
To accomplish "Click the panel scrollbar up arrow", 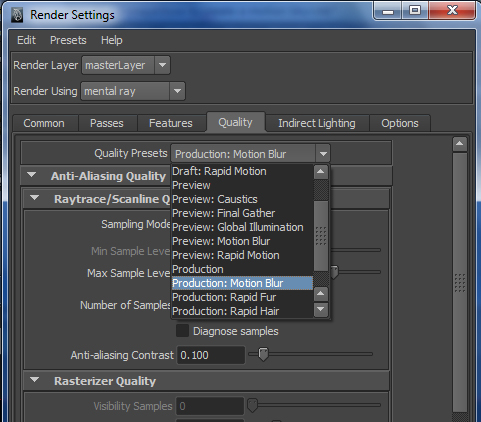I will 460,144.
